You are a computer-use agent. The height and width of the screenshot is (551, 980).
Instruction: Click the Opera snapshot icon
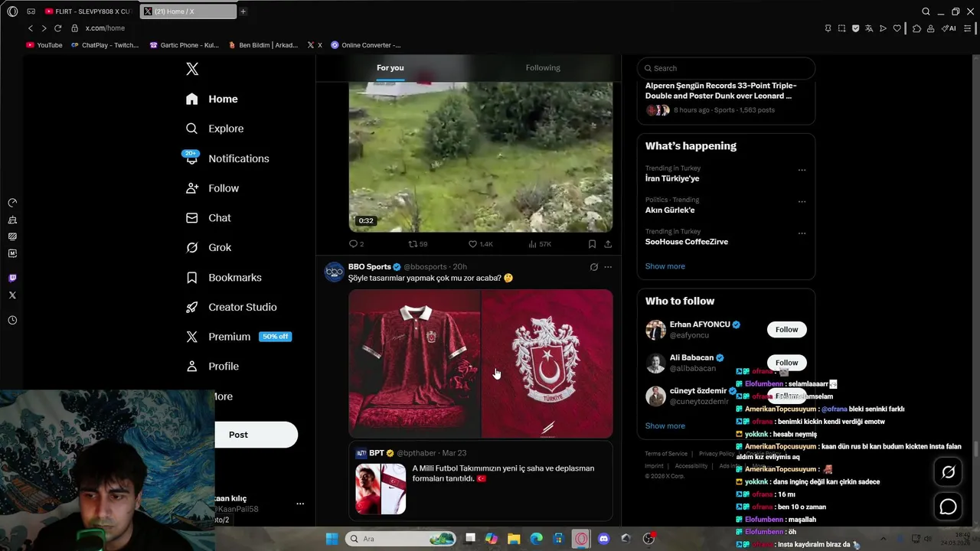pos(841,28)
